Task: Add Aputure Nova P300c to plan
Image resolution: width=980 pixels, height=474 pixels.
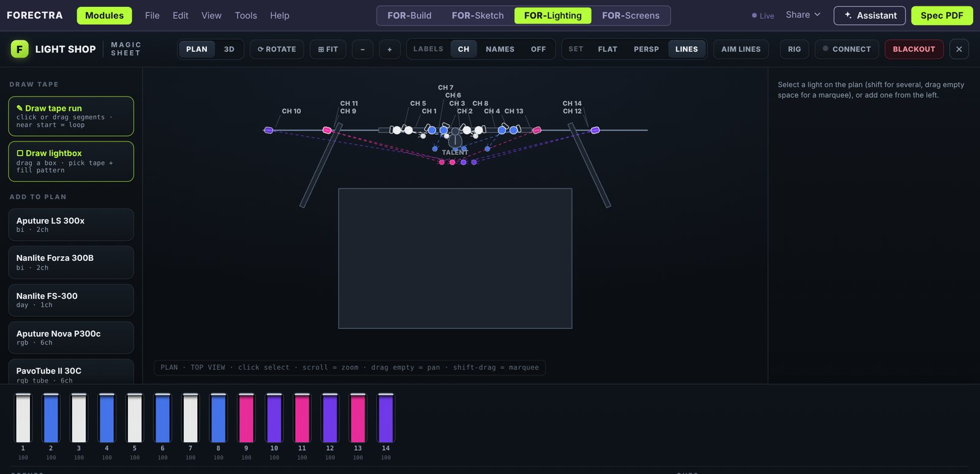Action: click(x=71, y=337)
